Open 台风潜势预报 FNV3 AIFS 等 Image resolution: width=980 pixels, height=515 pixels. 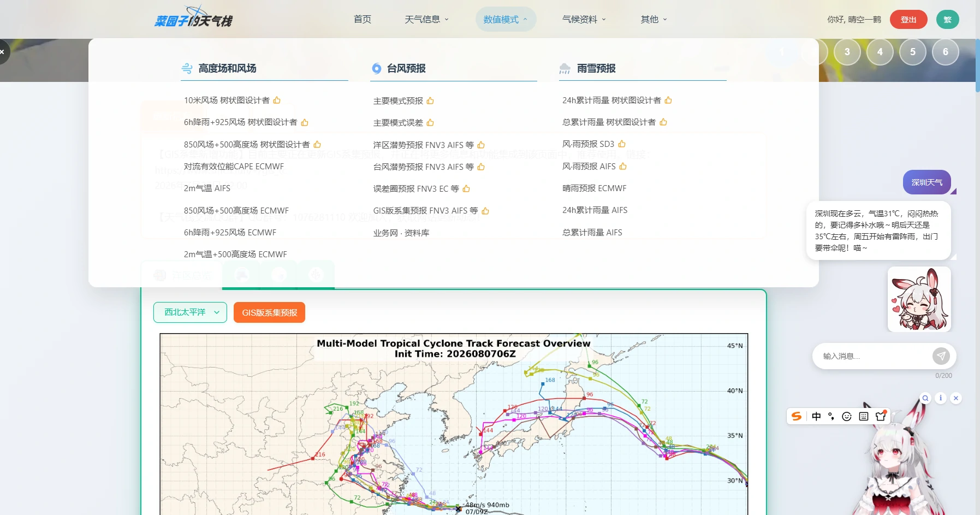tap(424, 167)
